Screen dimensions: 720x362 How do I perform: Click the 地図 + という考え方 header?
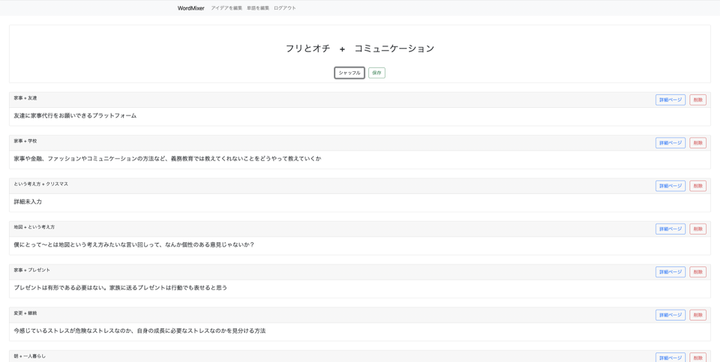[x=360, y=229]
